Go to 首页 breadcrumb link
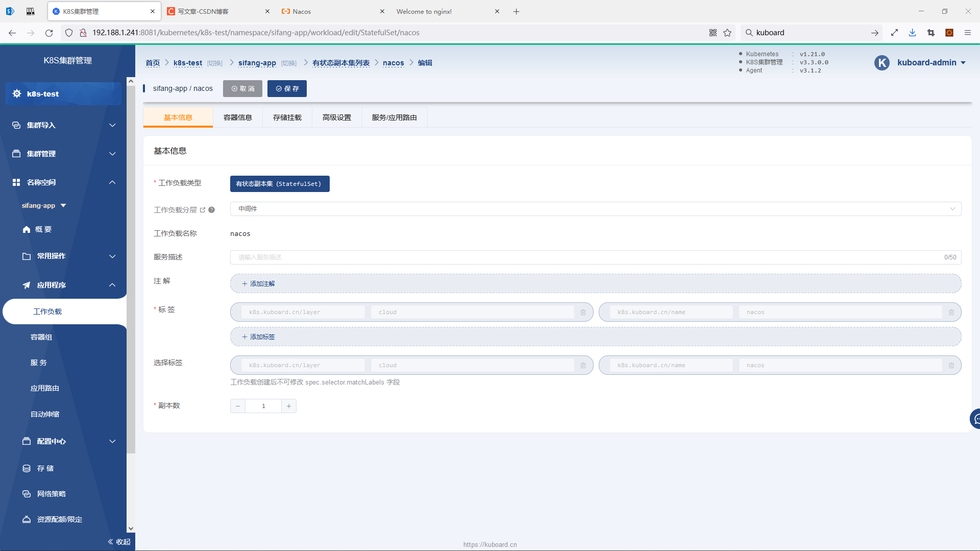The width and height of the screenshot is (980, 551). pos(153,63)
